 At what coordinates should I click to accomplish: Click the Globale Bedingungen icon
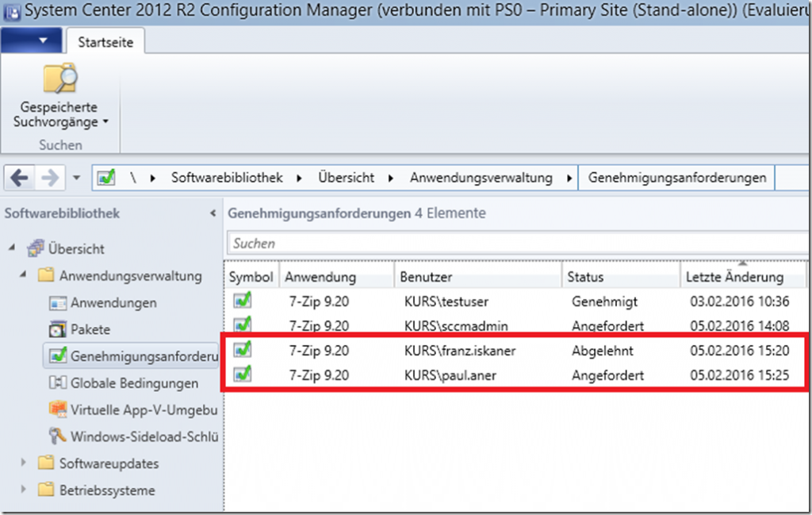58,383
